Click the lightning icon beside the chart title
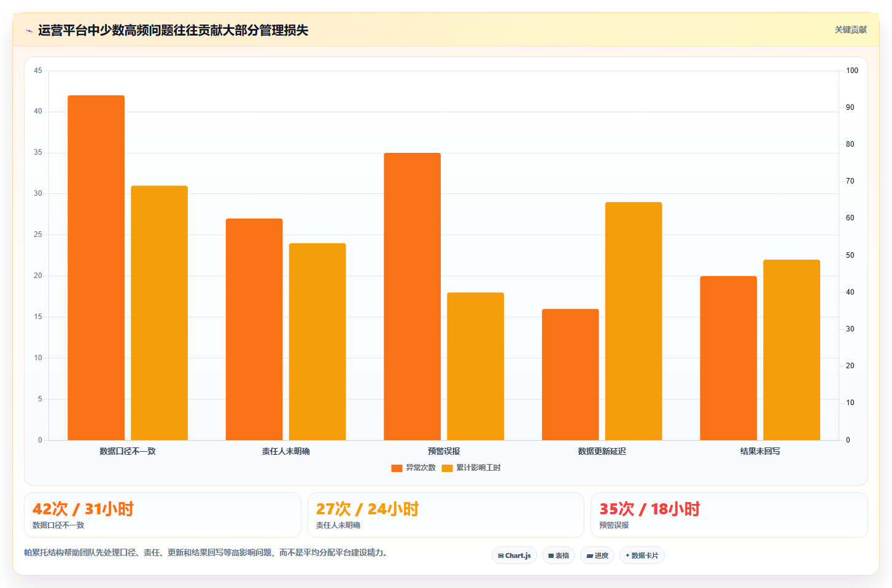This screenshot has height=588, width=892. pyautogui.click(x=29, y=31)
